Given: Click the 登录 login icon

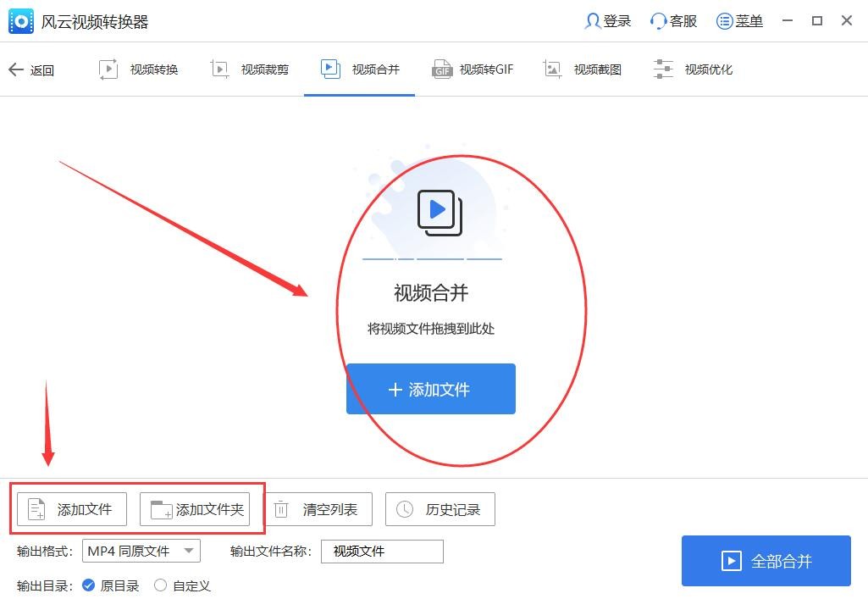Looking at the screenshot, I should click(606, 20).
